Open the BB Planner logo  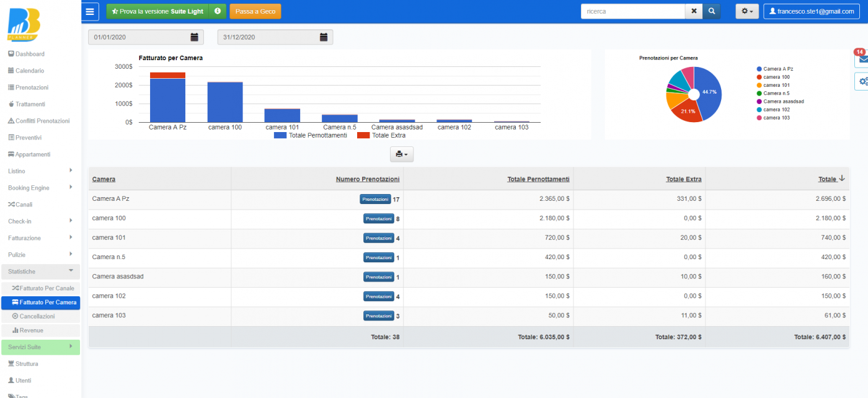[x=24, y=25]
